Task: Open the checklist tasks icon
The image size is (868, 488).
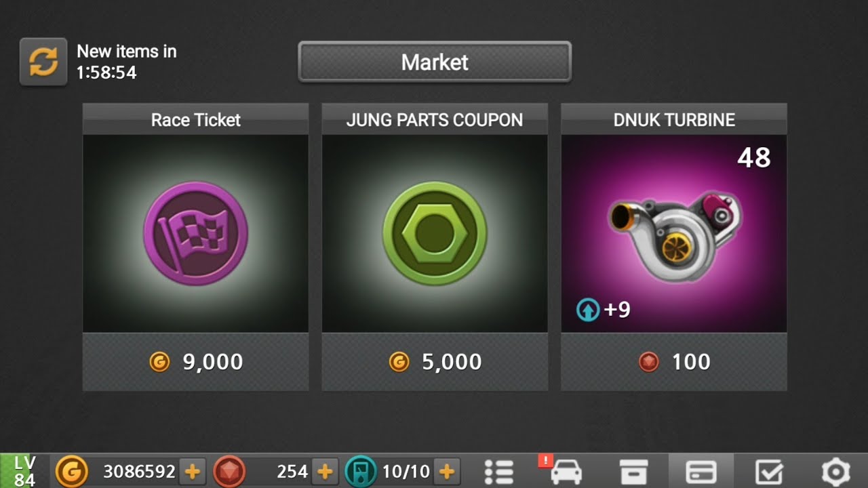Action: pos(769,472)
